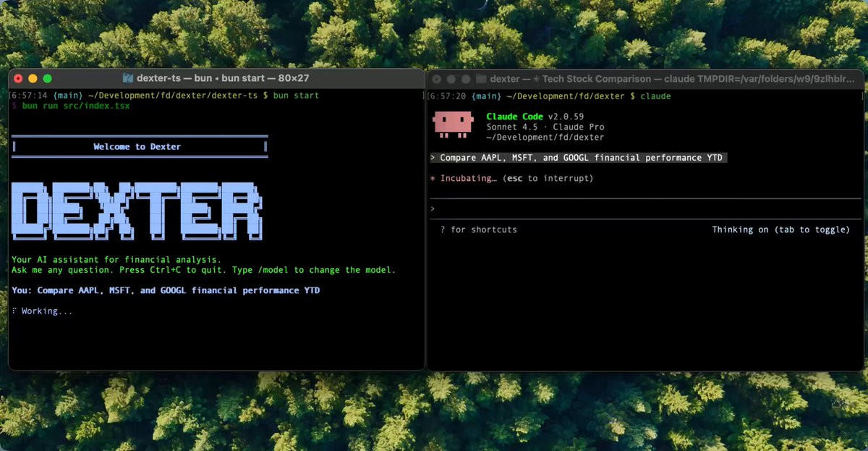This screenshot has height=451, width=868.
Task: Click the 6:57:20 timestamp in right terminal
Action: (x=449, y=96)
